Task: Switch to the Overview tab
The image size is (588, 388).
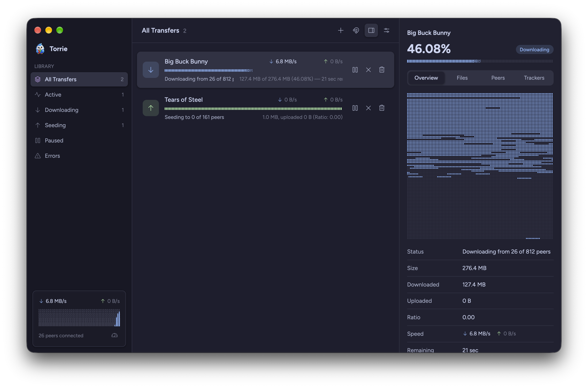Action: coord(426,78)
